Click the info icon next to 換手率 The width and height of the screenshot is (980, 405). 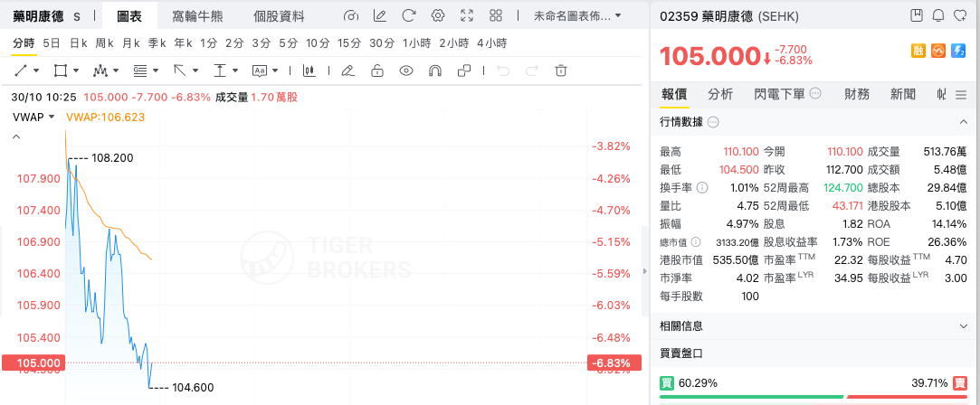click(x=702, y=188)
